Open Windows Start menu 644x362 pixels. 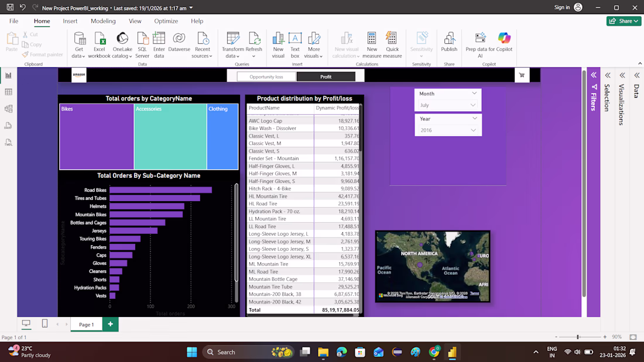192,352
